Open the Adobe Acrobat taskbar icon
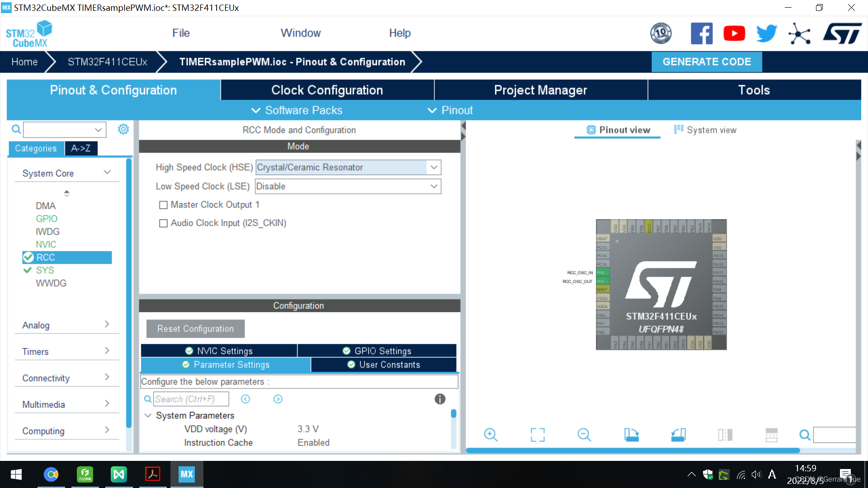868x488 pixels. (x=152, y=474)
